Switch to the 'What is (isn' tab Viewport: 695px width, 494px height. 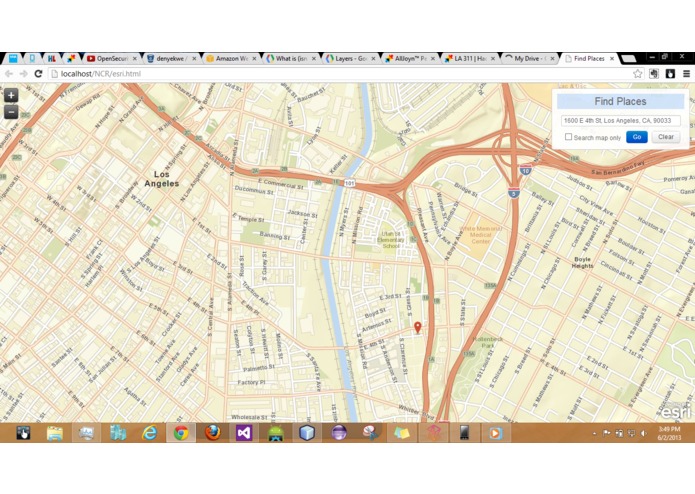click(291, 58)
